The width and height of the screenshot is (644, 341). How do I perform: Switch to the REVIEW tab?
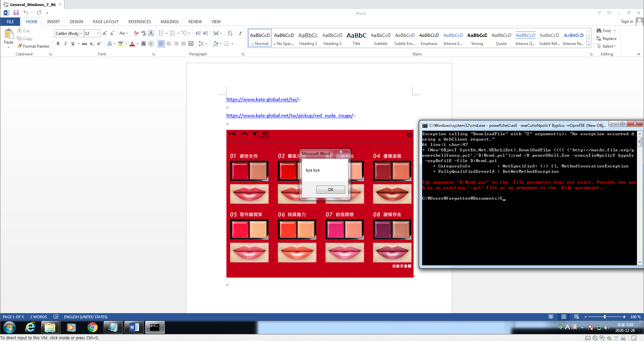point(195,22)
